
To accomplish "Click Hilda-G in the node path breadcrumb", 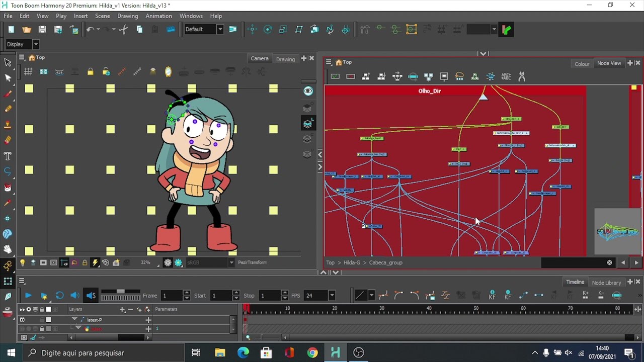I will [x=352, y=262].
